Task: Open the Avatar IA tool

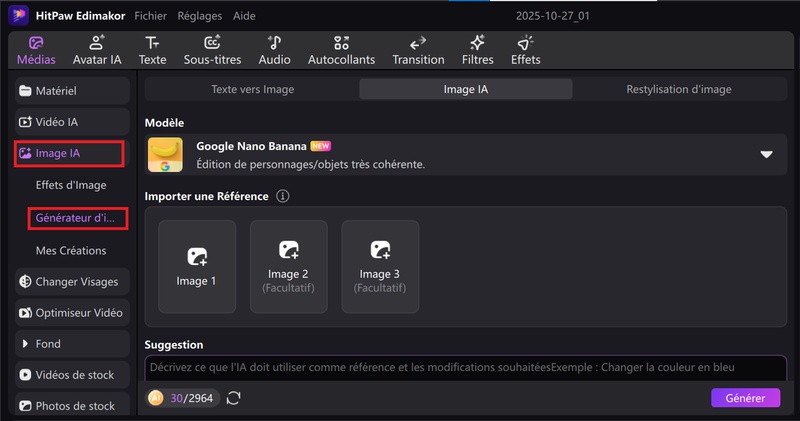Action: (97, 51)
